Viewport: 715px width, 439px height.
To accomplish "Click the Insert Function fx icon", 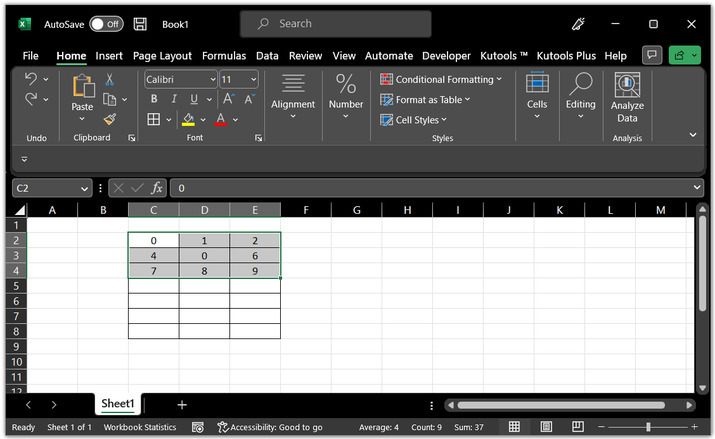I will (156, 188).
